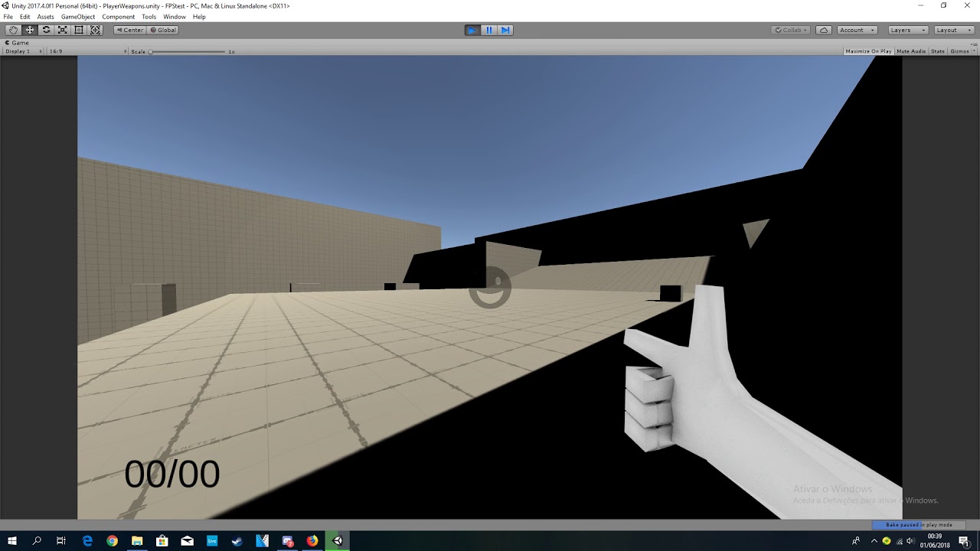Toggle the Stats overlay
The image size is (980, 551).
coord(938,51)
